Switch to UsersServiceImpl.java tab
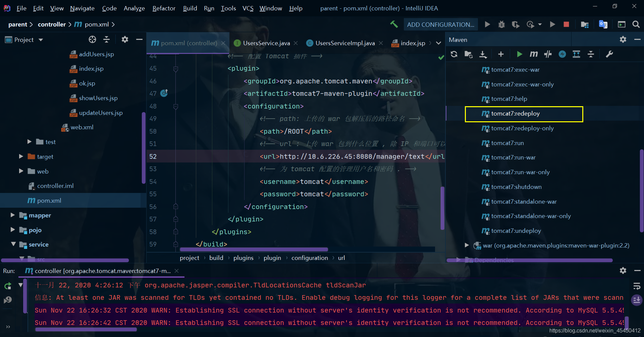The height and width of the screenshot is (337, 644). (x=345, y=43)
